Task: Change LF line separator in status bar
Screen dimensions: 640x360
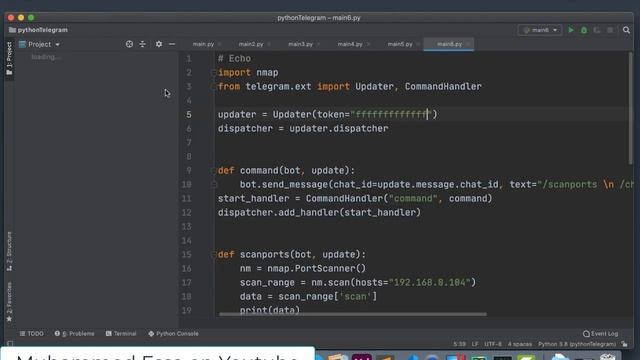Action: [475, 344]
